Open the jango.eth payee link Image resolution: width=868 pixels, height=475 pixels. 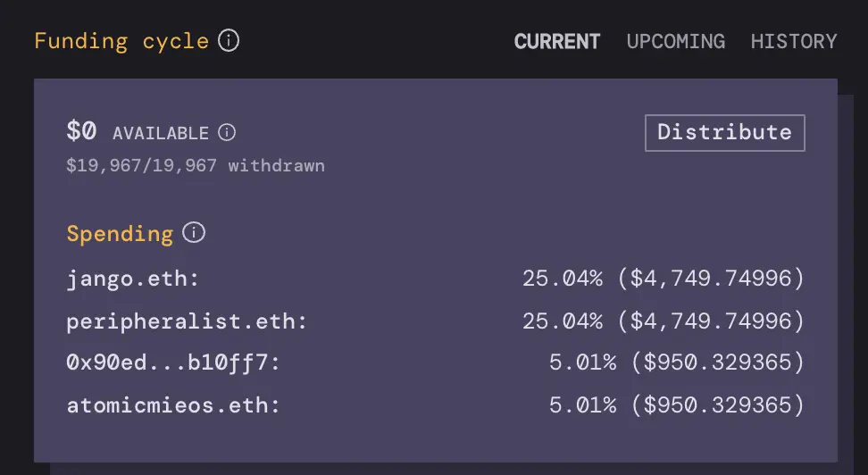tap(129, 279)
